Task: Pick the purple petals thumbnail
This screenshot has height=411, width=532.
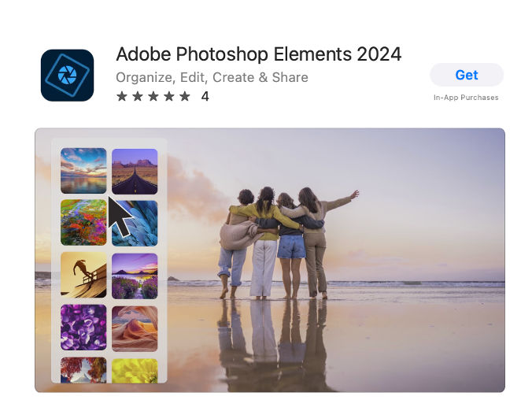Action: [x=83, y=328]
